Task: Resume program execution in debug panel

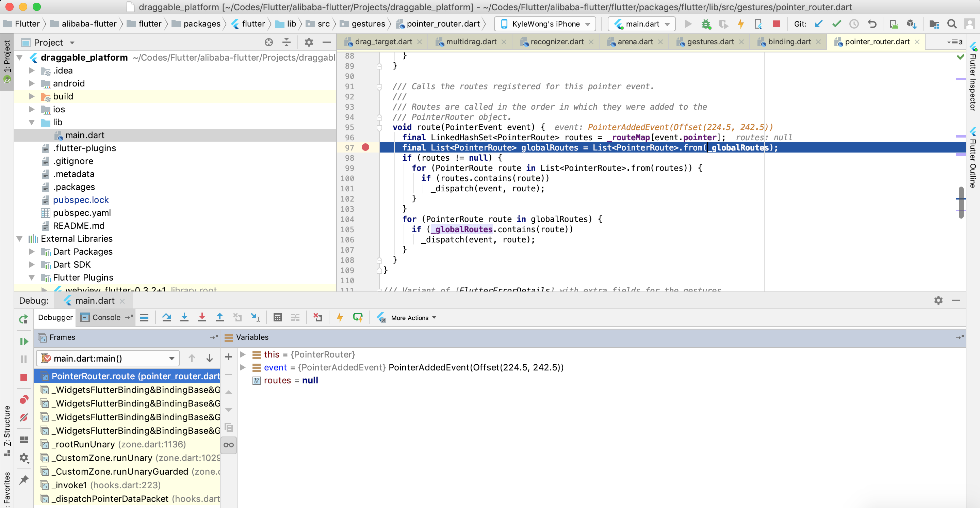Action: coord(23,341)
